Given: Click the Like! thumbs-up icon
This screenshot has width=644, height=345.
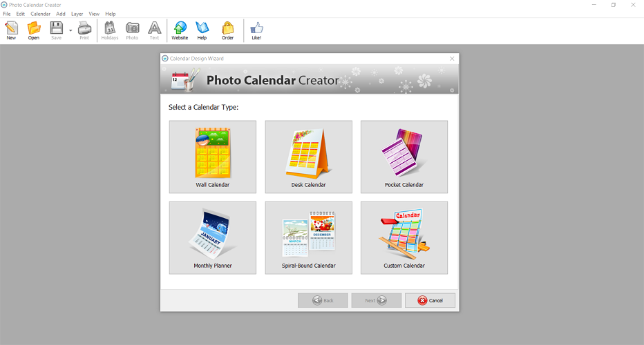Looking at the screenshot, I should pyautogui.click(x=256, y=31).
